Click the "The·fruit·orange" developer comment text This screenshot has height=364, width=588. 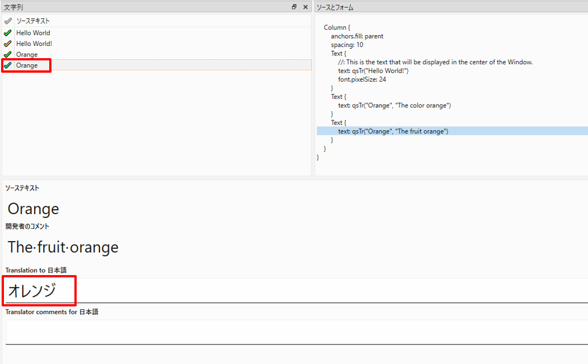click(63, 247)
